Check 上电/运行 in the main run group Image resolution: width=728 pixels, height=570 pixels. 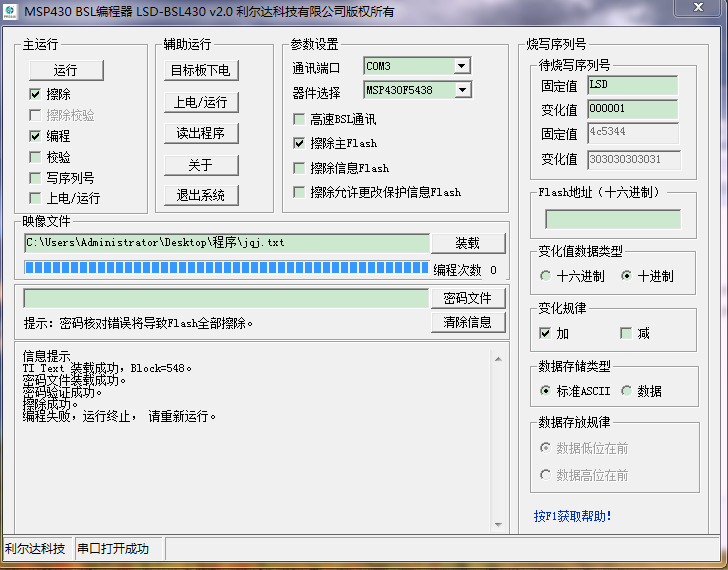35,198
